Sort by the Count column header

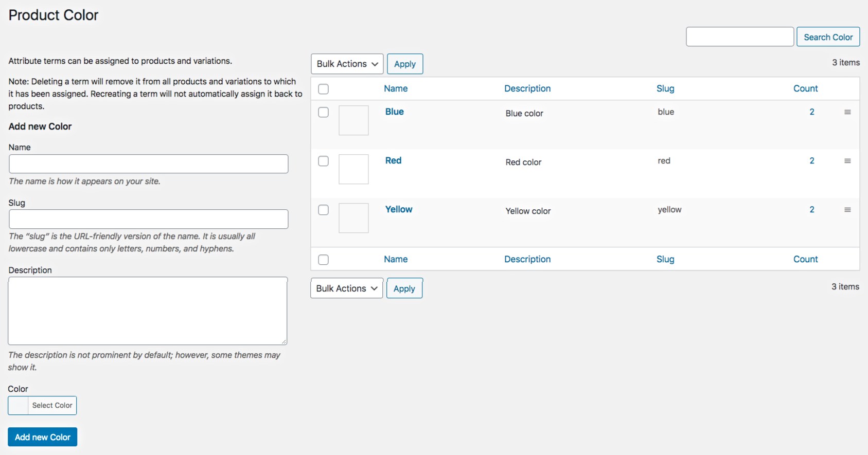(x=805, y=88)
